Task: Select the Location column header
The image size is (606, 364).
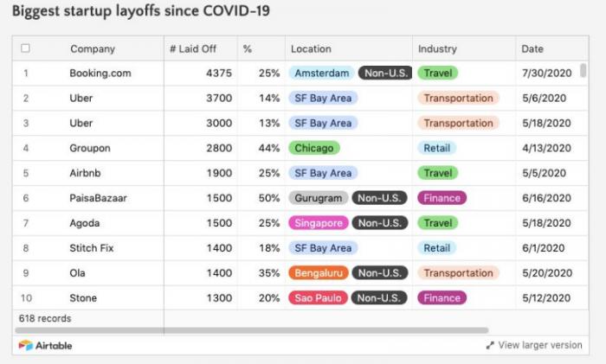Action: tap(311, 49)
